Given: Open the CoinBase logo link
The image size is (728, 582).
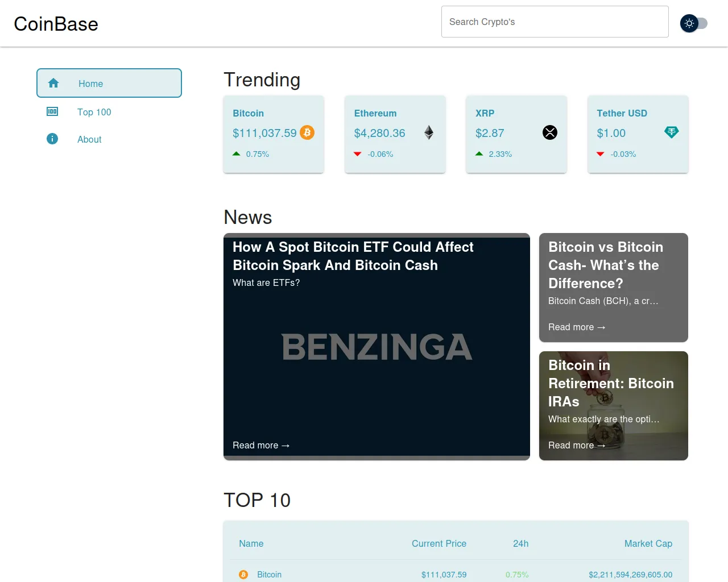Looking at the screenshot, I should click(x=56, y=24).
